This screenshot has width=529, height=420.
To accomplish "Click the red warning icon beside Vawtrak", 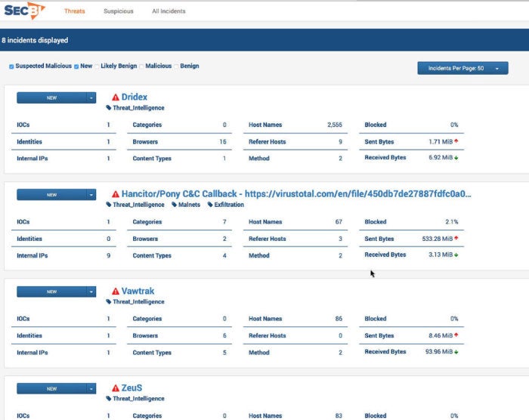I will pos(116,291).
